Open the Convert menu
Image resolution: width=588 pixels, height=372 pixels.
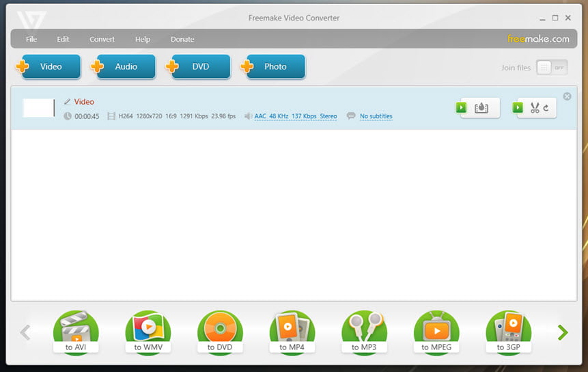pyautogui.click(x=102, y=39)
